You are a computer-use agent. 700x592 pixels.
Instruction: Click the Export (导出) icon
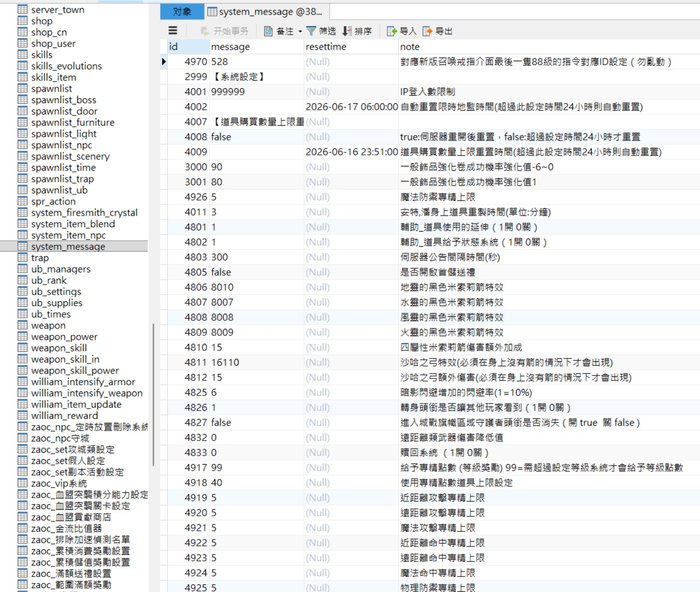tap(427, 31)
